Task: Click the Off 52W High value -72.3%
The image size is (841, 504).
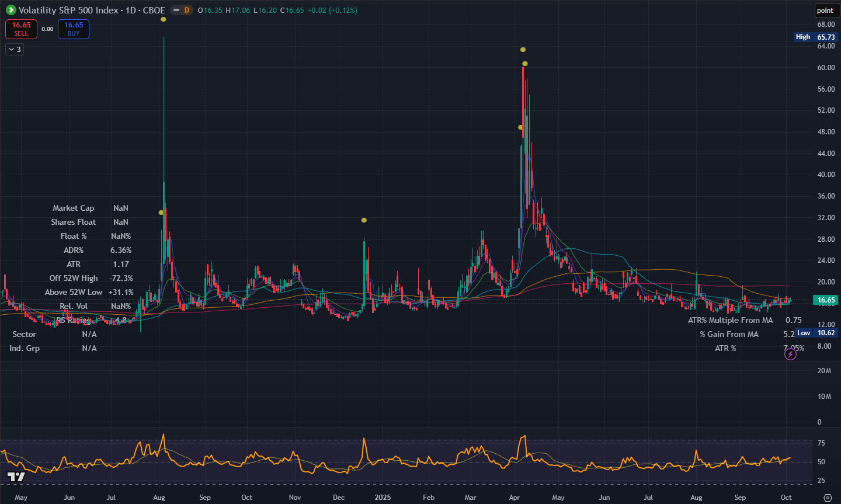Action: [121, 278]
